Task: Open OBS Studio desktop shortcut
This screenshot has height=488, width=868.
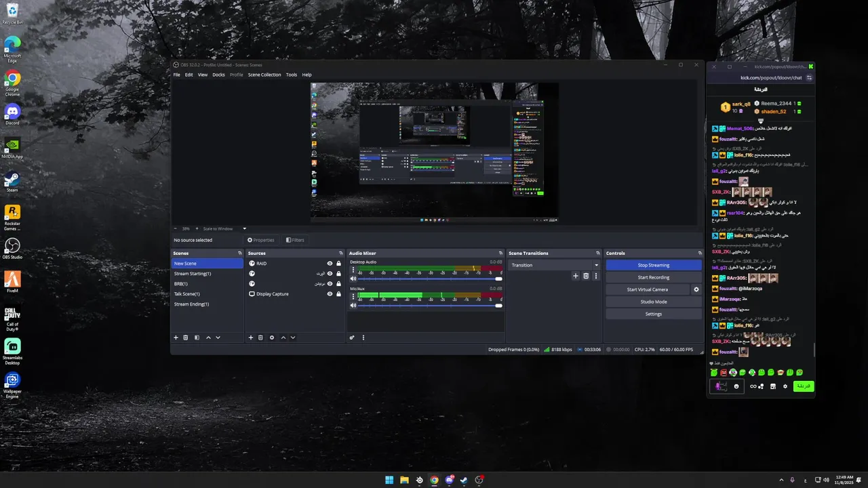Action: pos(12,248)
